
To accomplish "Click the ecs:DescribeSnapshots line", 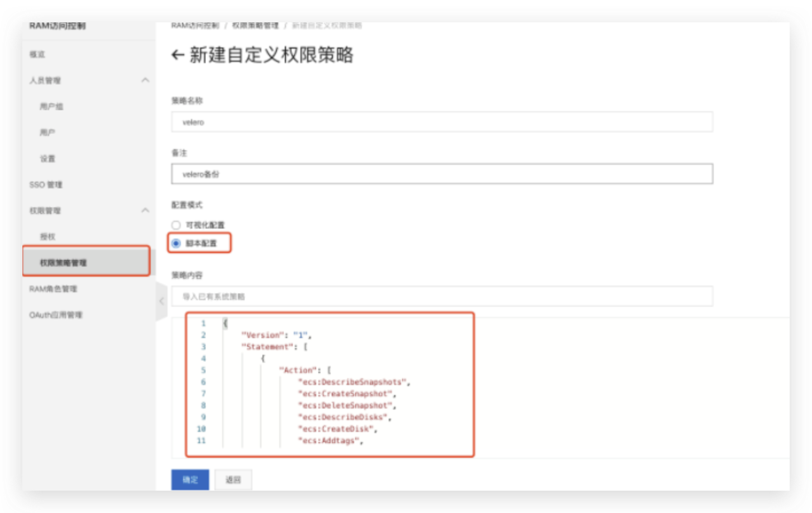I will (x=354, y=382).
